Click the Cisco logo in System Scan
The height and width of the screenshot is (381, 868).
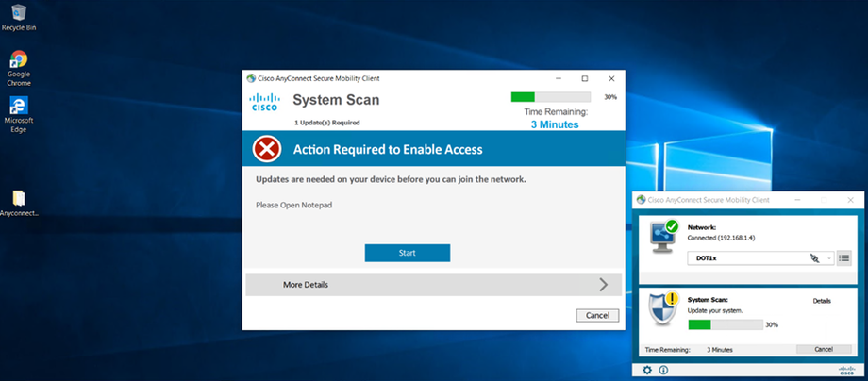coord(264,102)
